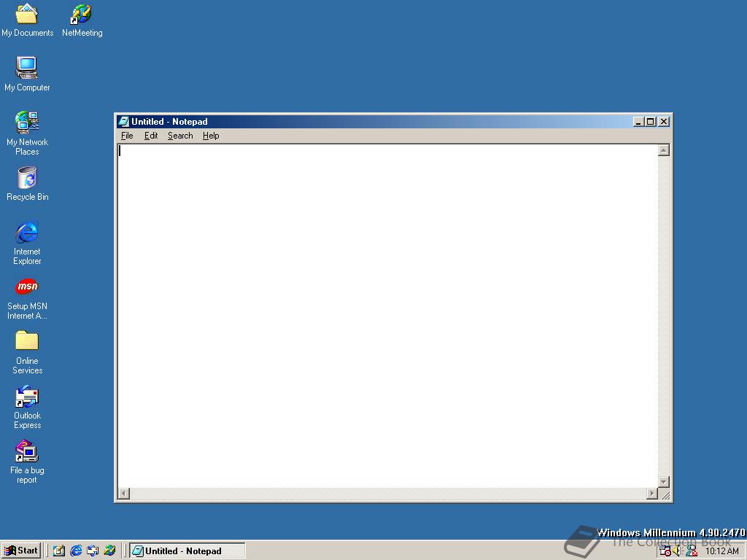747x560 pixels.
Task: Minimize the Notepad window
Action: (x=638, y=122)
